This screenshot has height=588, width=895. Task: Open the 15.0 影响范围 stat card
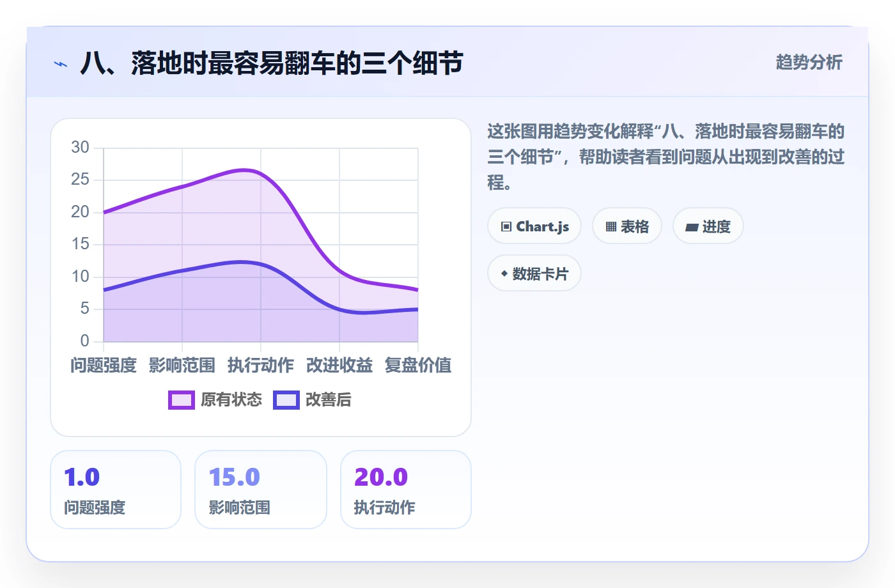(x=261, y=490)
